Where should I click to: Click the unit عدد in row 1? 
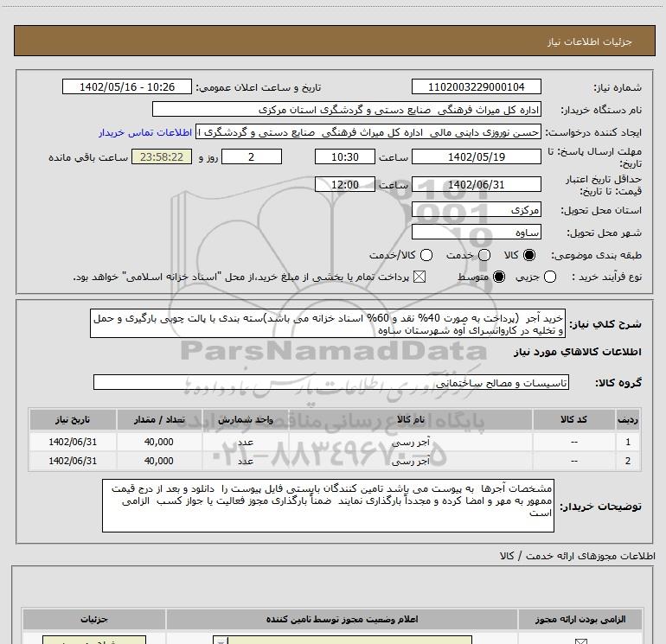(246, 442)
